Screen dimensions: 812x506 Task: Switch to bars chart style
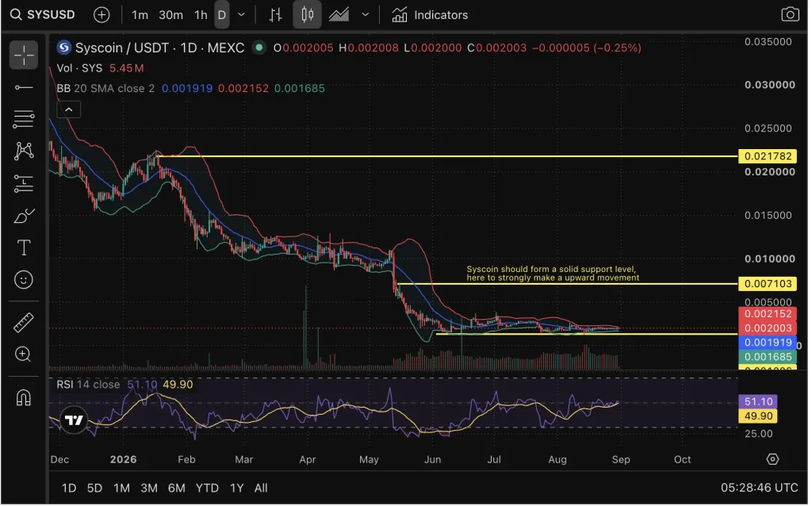[275, 15]
